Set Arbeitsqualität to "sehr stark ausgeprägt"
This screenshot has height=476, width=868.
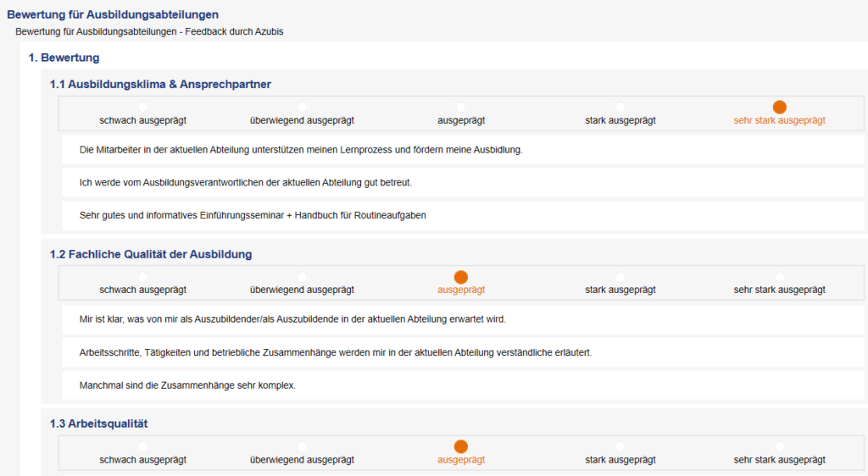pyautogui.click(x=780, y=446)
